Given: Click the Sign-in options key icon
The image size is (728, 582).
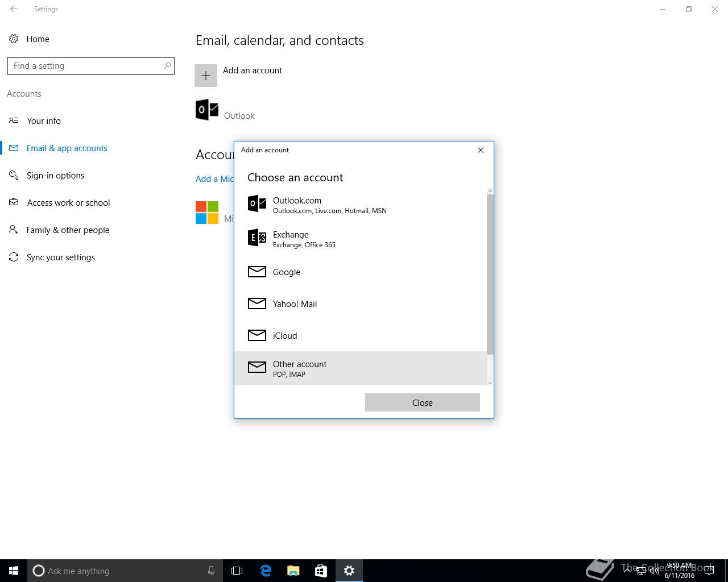Looking at the screenshot, I should [x=14, y=175].
